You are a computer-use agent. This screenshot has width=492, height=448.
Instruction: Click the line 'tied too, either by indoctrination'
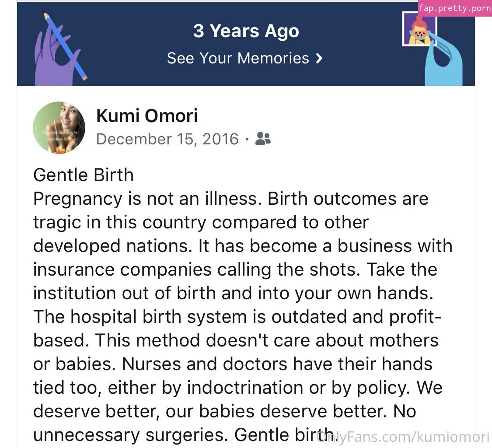(x=238, y=388)
